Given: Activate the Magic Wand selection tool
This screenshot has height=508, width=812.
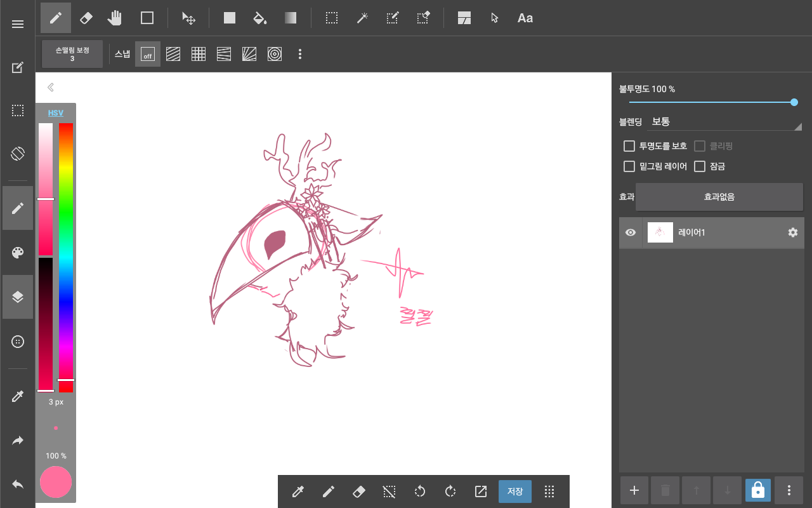Looking at the screenshot, I should point(362,18).
